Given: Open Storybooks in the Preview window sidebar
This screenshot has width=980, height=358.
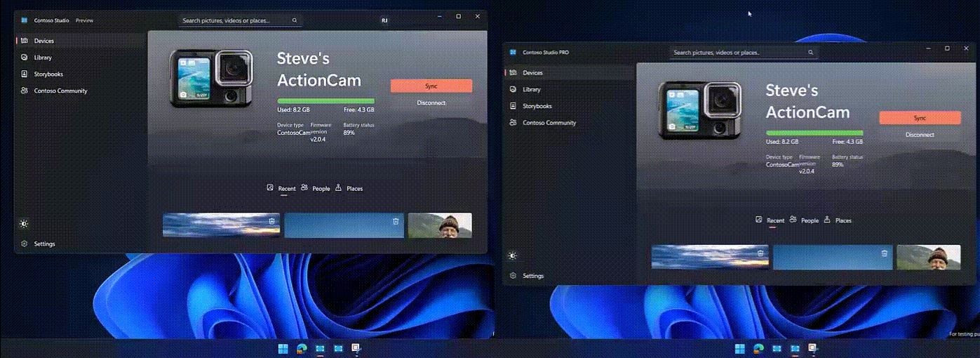Looking at the screenshot, I should click(x=48, y=74).
